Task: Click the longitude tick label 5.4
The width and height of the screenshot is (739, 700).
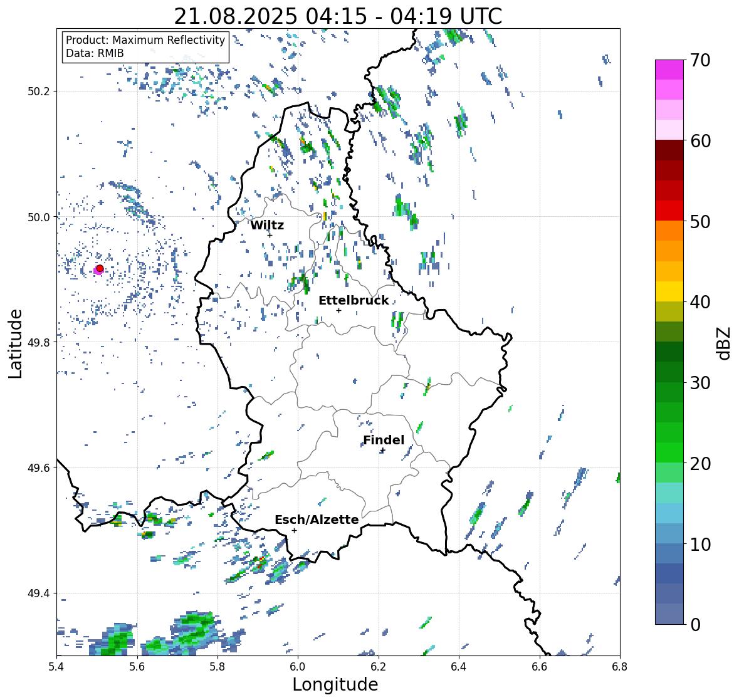Action: click(x=56, y=667)
